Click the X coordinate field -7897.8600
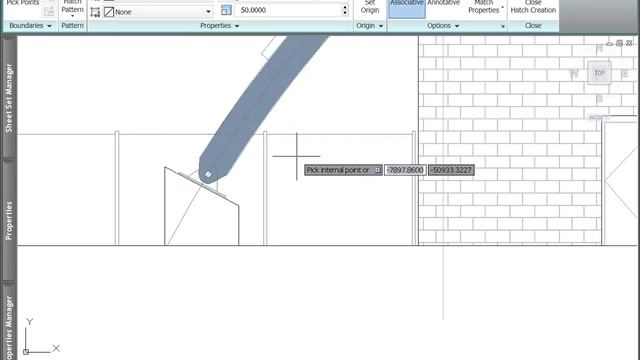This screenshot has height=360, width=640. click(x=405, y=170)
